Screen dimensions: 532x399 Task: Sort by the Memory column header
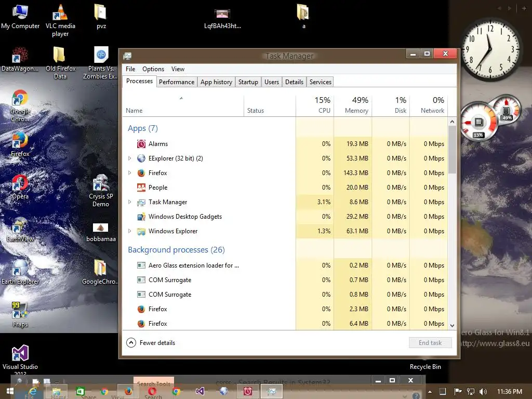pos(353,106)
